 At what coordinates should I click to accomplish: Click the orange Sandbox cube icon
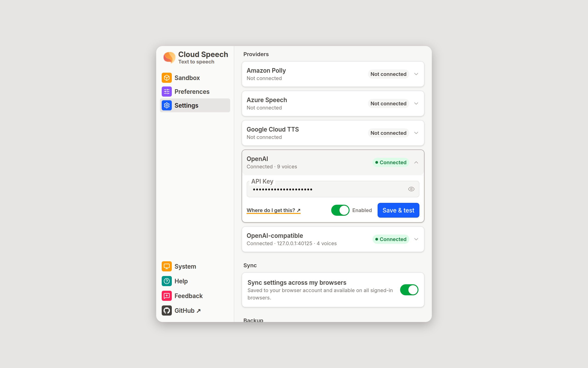click(167, 78)
